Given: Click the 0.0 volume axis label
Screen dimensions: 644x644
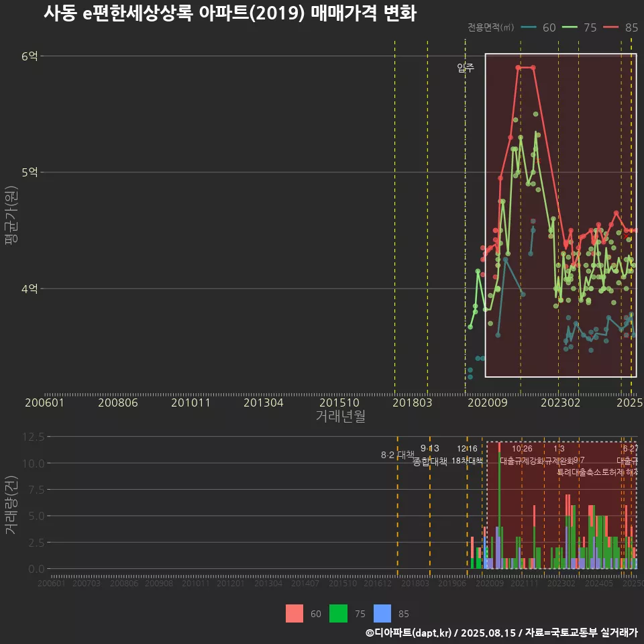Looking at the screenshot, I should (36, 569).
